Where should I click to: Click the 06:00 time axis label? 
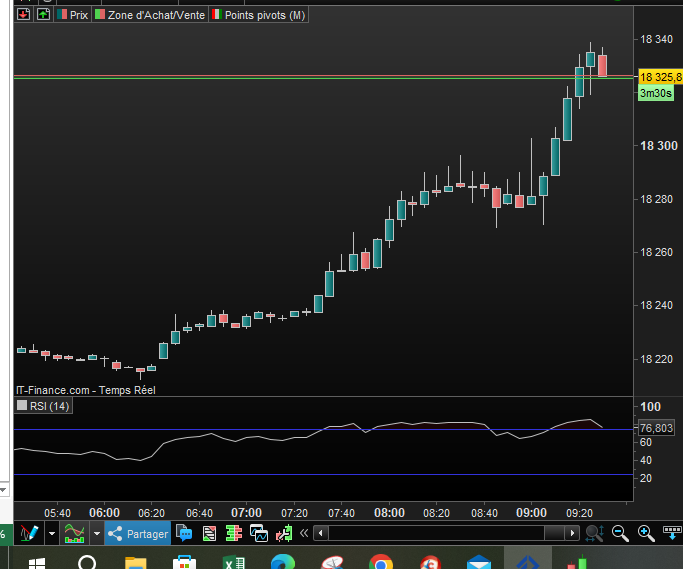(x=104, y=512)
